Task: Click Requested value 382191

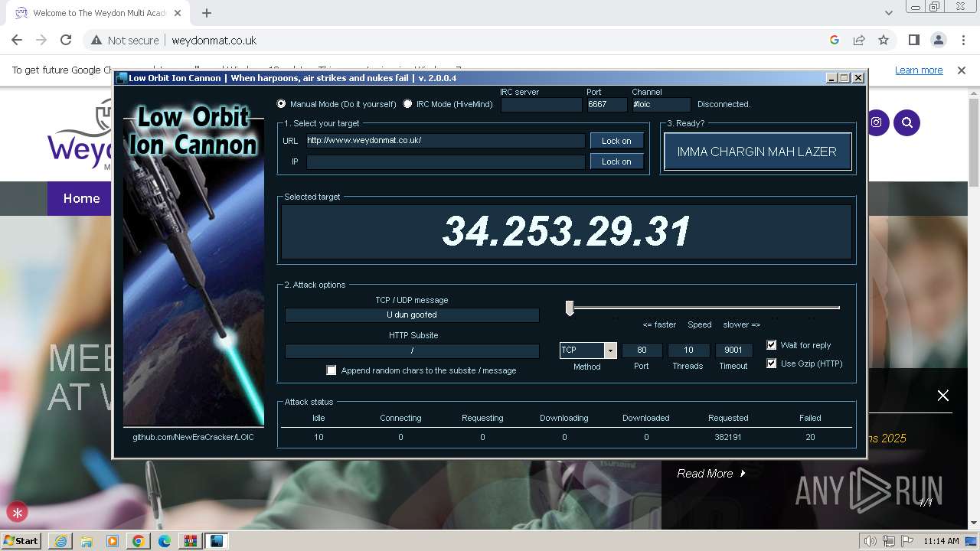Action: pos(727,437)
